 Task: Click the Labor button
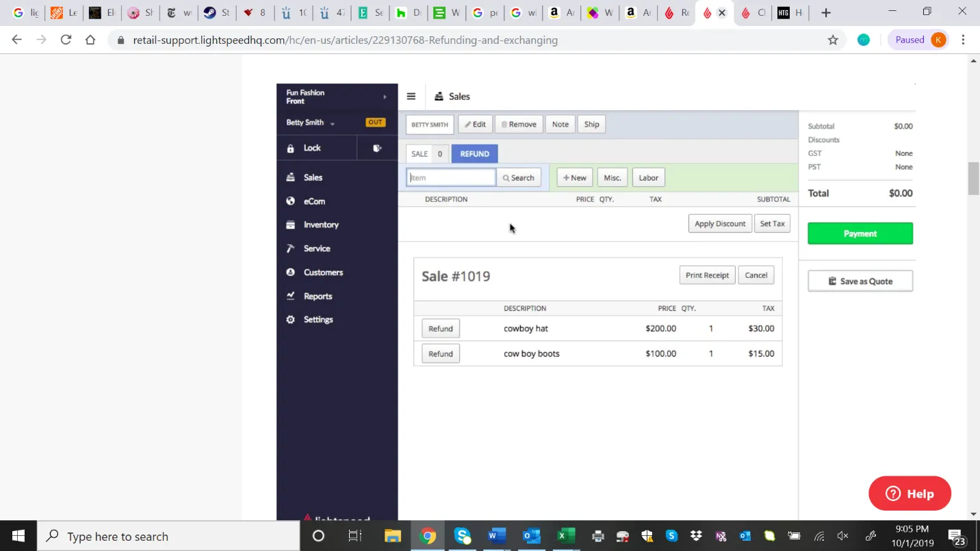(x=649, y=178)
